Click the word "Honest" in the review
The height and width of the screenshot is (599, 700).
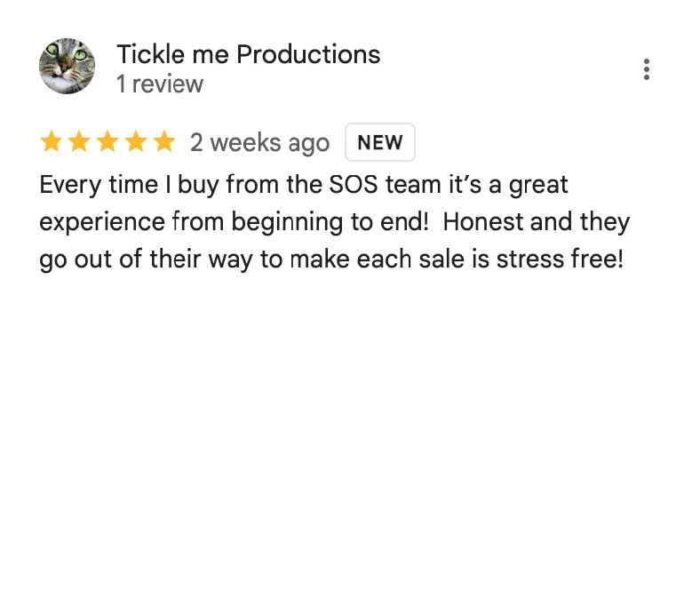click(487, 222)
